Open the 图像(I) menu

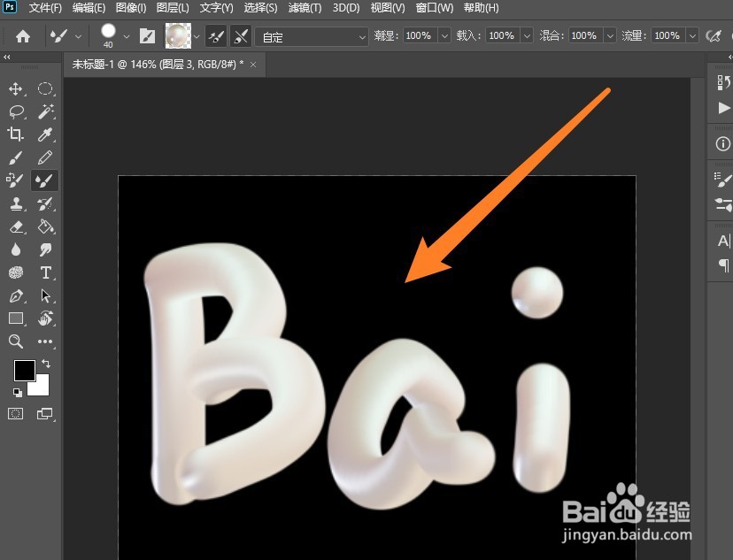tap(131, 8)
